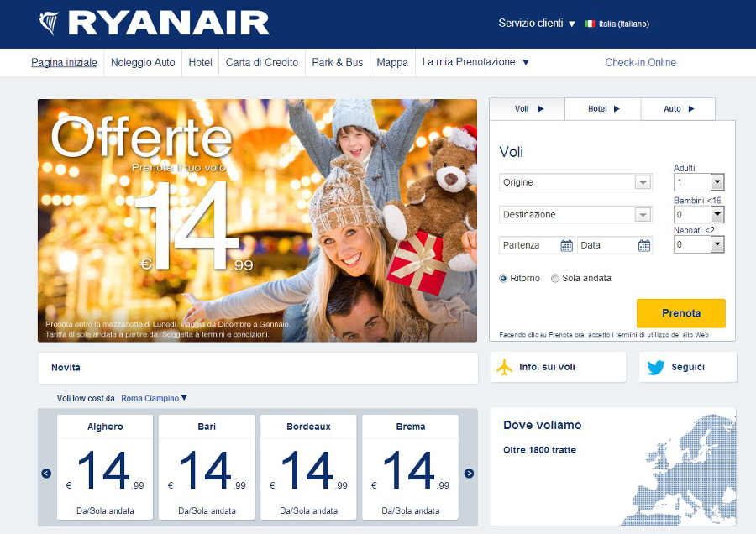Click the RYANAIR wordmark in header
The width and height of the screenshot is (756, 534).
tap(169, 24)
